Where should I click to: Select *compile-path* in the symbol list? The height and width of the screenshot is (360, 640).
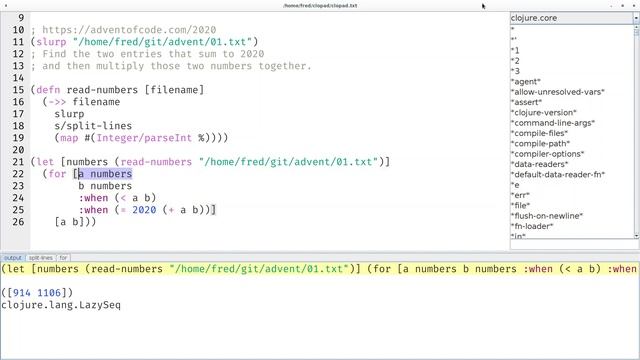(540, 143)
